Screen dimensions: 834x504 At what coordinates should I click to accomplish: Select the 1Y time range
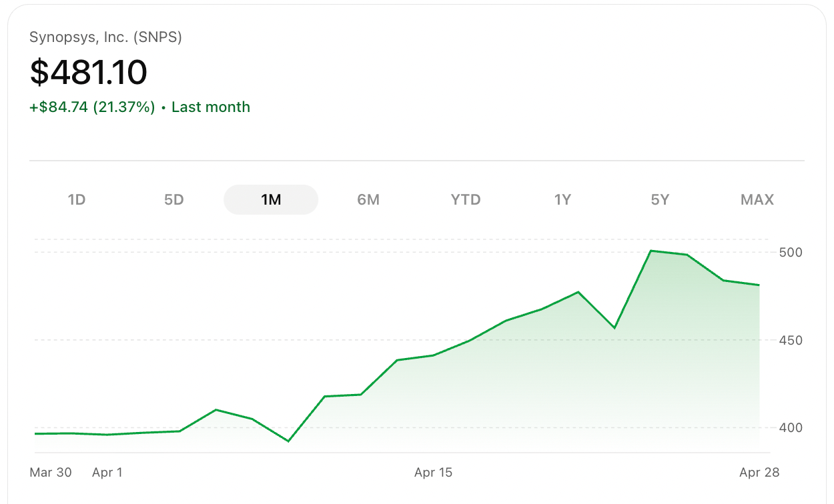(562, 199)
